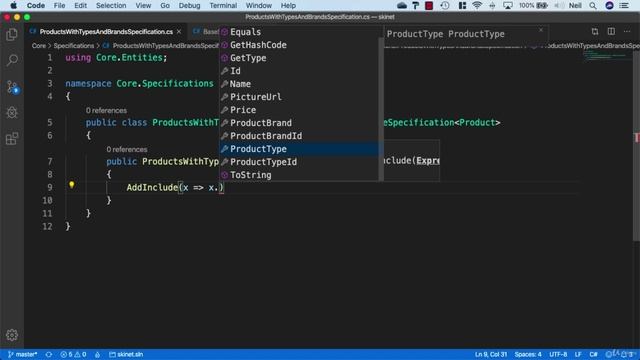The height and width of the screenshot is (360, 640).
Task: Open Spotlight search in menu bar
Action: coord(593,5)
